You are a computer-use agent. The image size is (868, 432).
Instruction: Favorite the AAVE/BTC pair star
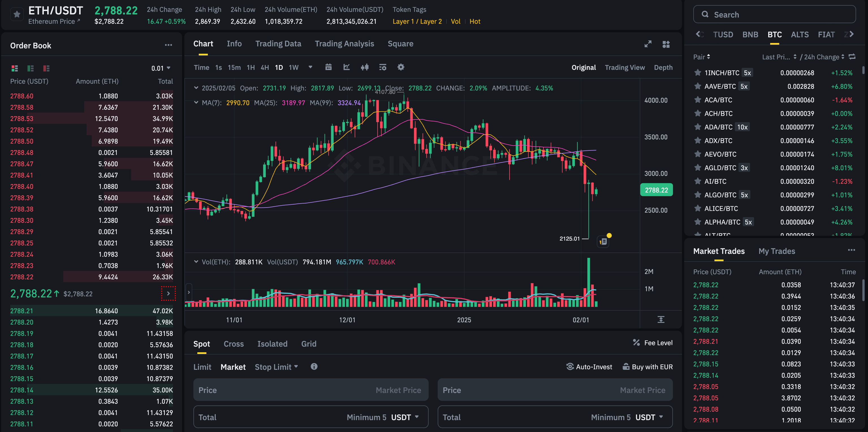698,86
